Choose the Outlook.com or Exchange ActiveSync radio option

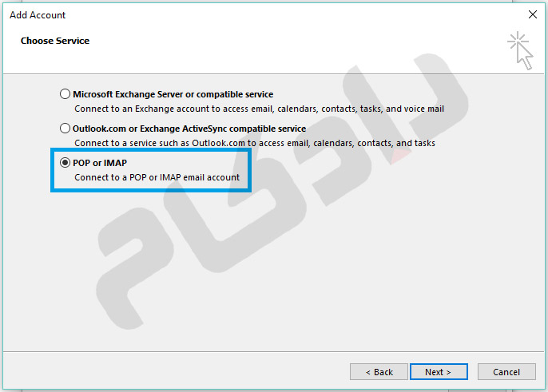[x=65, y=128]
